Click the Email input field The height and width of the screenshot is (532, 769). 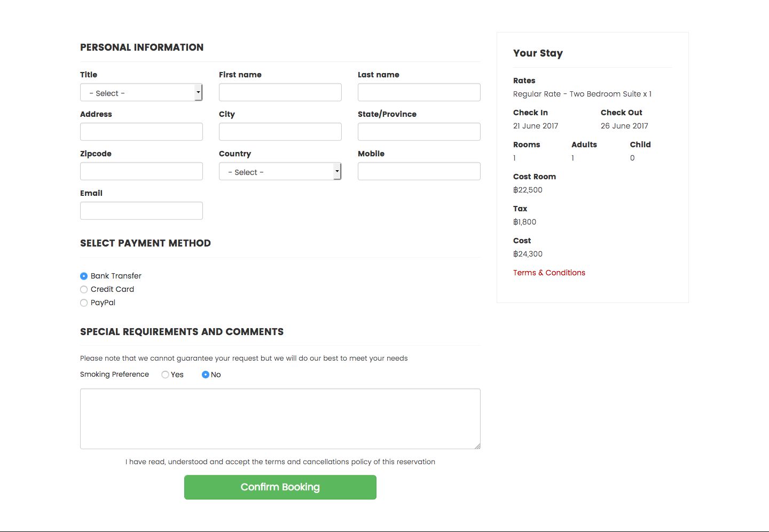click(x=141, y=211)
